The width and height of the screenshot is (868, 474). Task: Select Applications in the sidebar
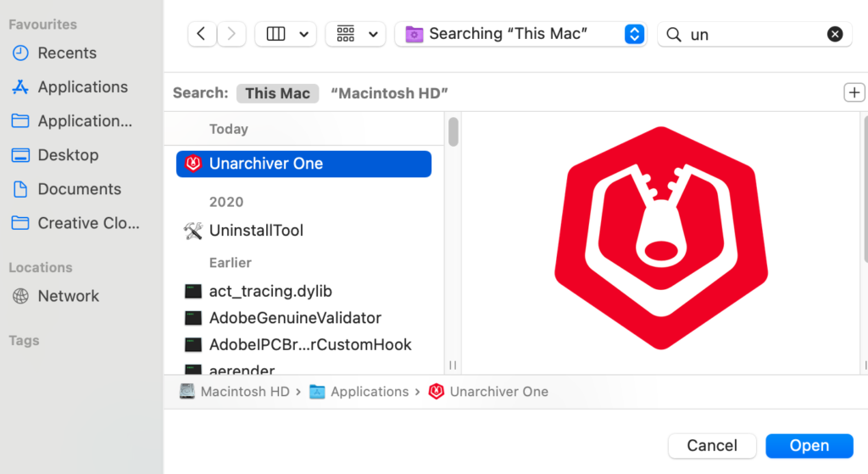click(82, 86)
